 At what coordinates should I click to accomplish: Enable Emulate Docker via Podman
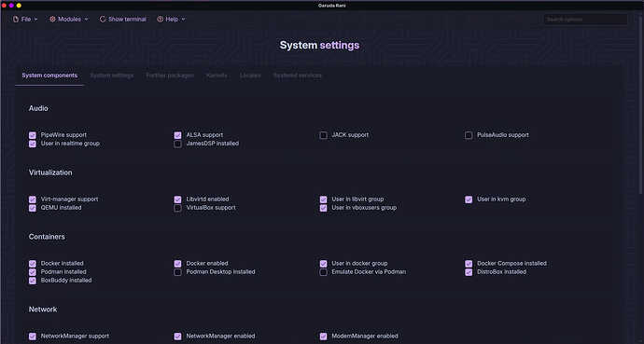coord(323,272)
